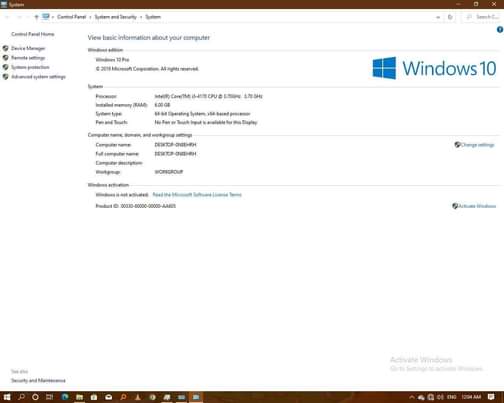Click the computer icon in address bar

(x=46, y=17)
